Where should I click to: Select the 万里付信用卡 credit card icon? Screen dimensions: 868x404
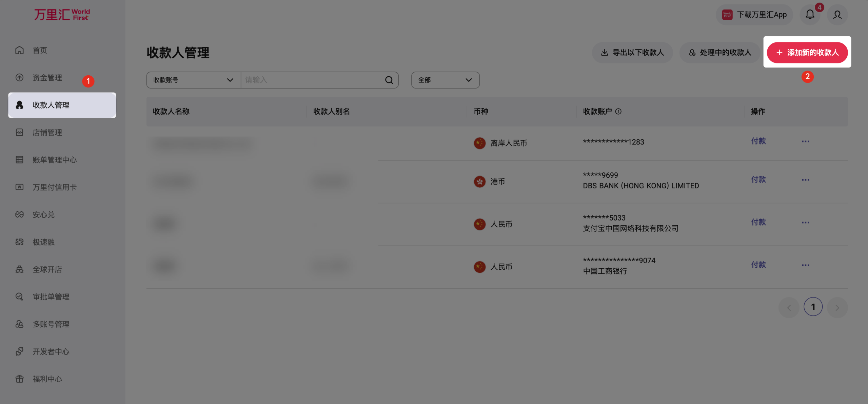19,187
